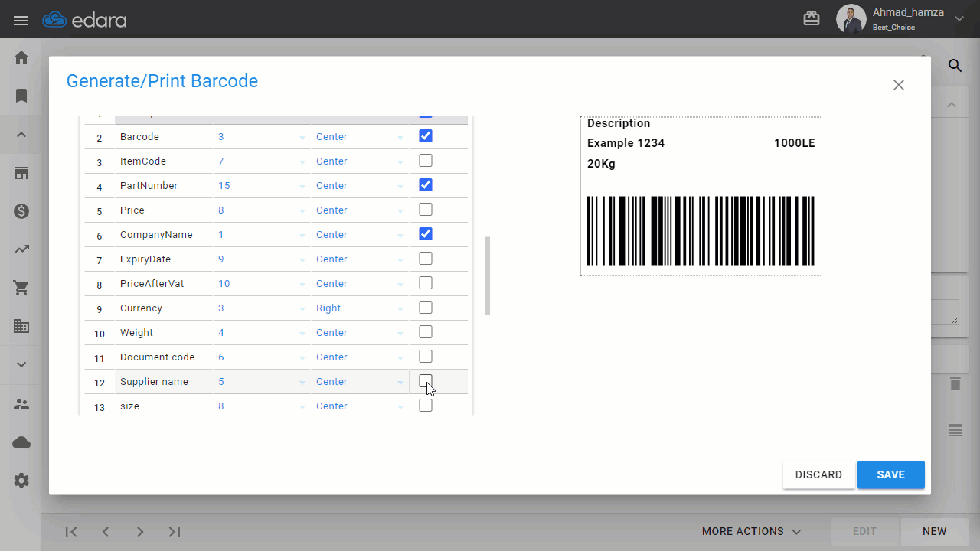Go to Home in the sidebar
980x551 pixels.
[21, 57]
